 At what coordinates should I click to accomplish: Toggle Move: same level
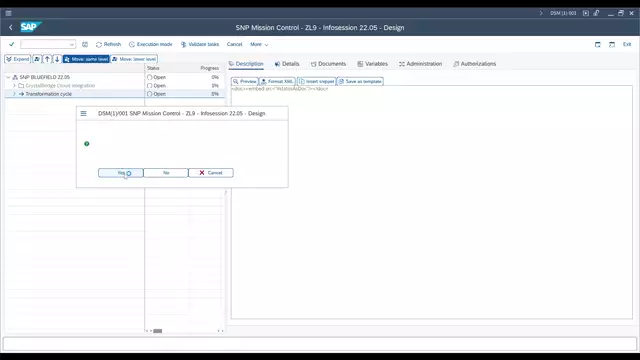[86, 59]
